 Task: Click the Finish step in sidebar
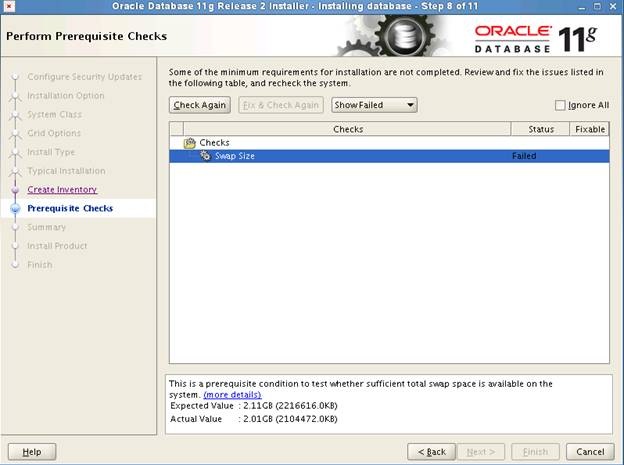[x=40, y=265]
